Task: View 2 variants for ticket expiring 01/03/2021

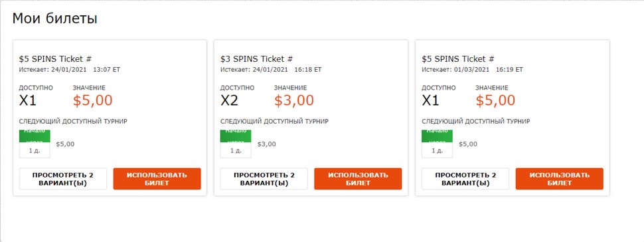Action: 465,179
